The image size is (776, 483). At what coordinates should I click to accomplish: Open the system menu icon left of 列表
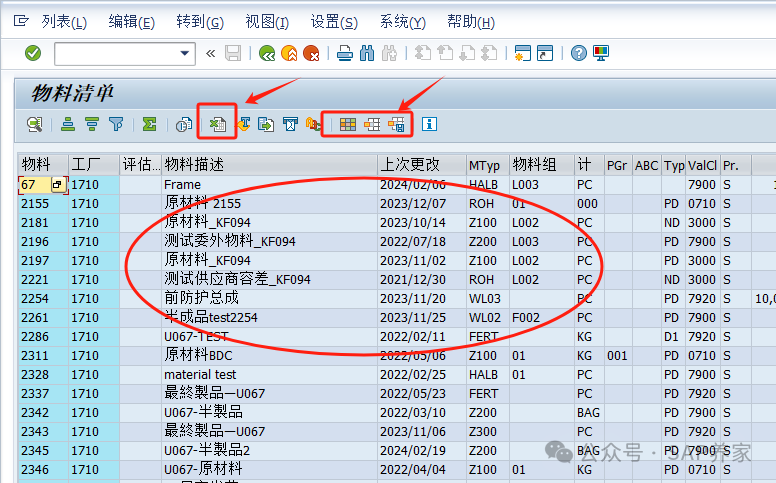coord(21,21)
